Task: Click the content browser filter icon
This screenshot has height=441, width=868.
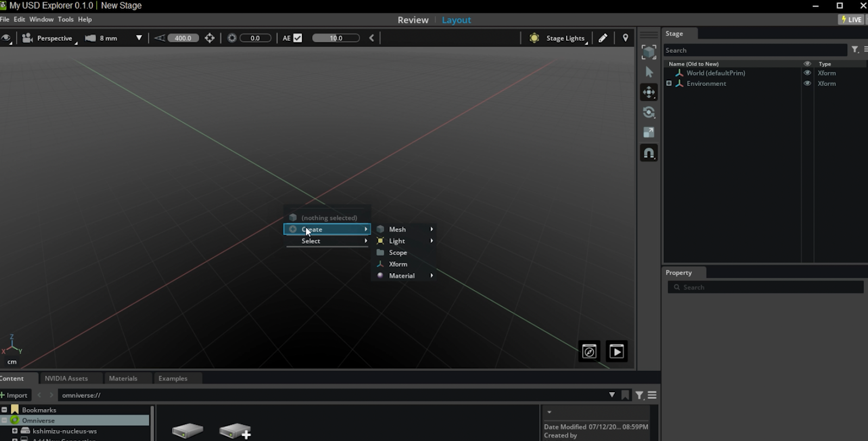Action: (x=639, y=395)
